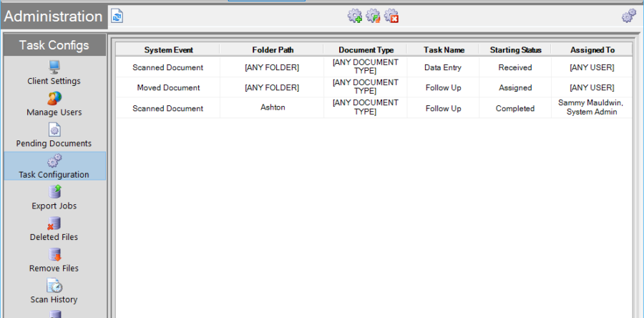Click the edit task configuration icon

(x=373, y=16)
